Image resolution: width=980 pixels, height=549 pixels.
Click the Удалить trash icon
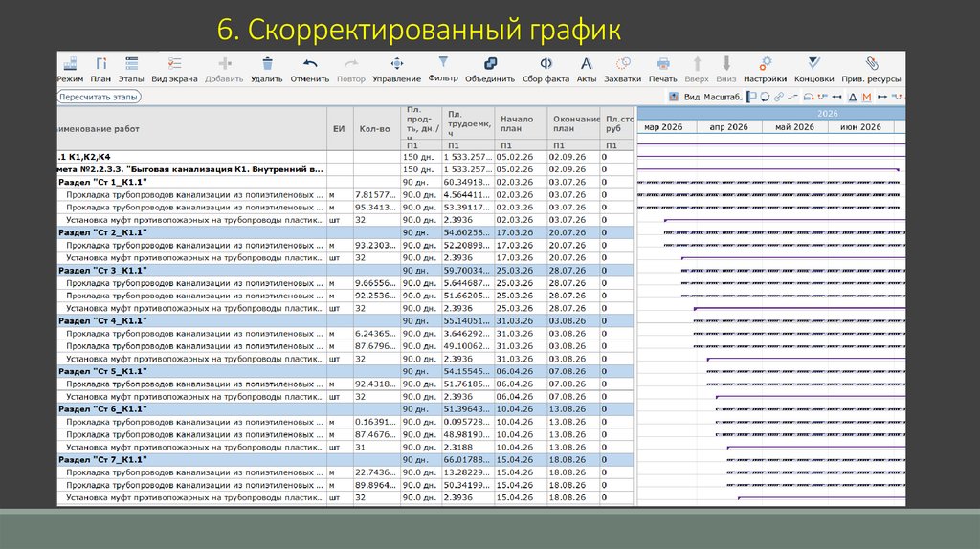click(x=267, y=64)
